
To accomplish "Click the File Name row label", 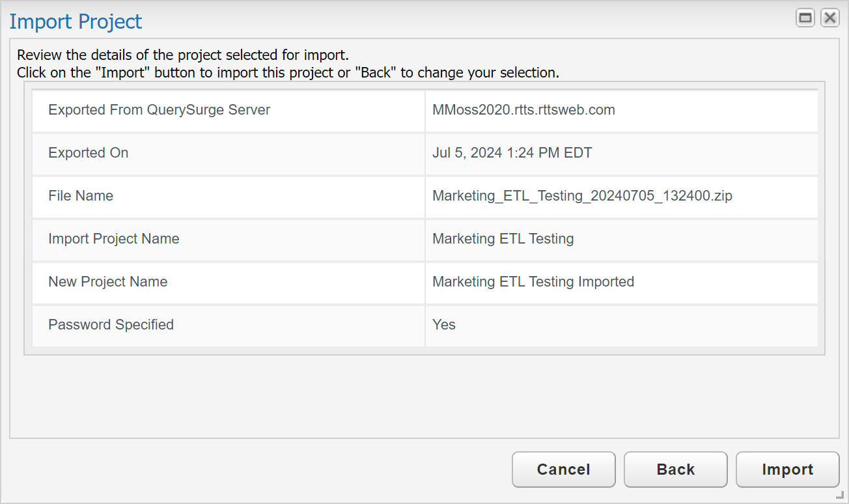I will coord(81,196).
